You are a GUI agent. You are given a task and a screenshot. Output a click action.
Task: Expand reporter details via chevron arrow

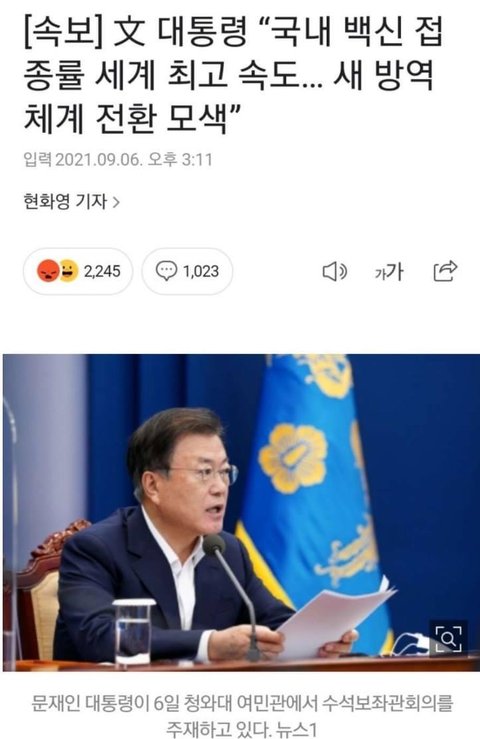[116, 202]
